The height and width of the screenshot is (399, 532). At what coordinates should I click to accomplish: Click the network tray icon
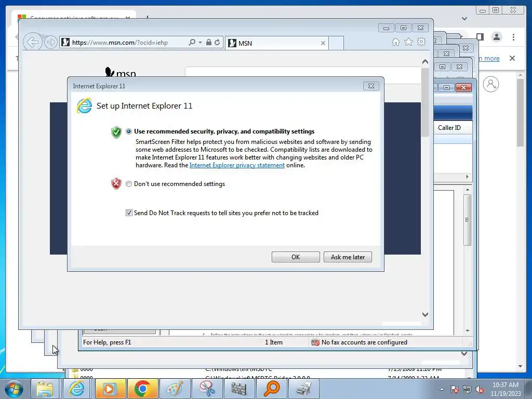click(467, 389)
